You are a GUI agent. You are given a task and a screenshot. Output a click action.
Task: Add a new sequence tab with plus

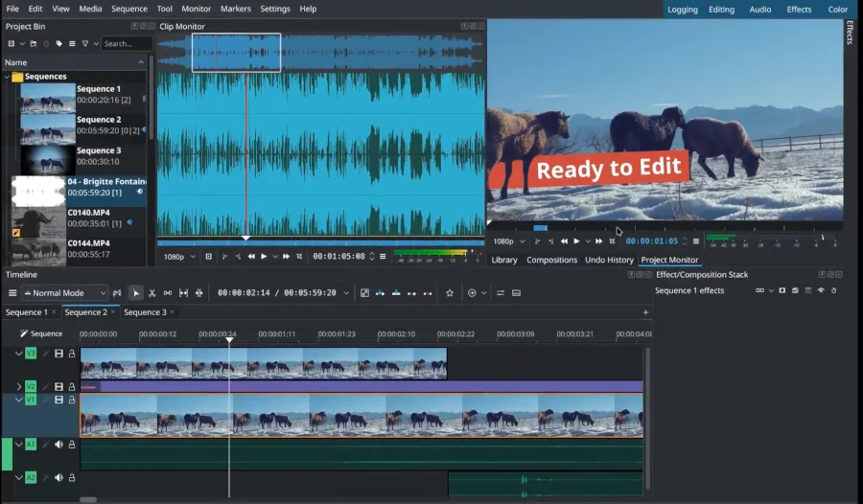[645, 312]
